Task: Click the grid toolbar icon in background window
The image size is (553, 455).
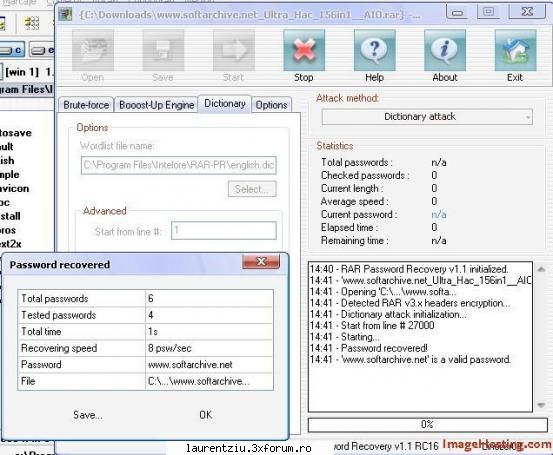Action: [32, 23]
